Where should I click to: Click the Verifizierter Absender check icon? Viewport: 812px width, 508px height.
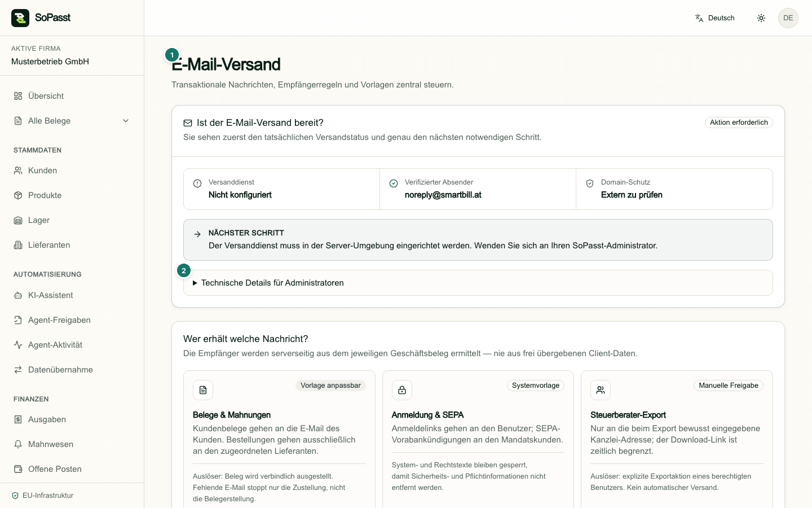click(394, 183)
